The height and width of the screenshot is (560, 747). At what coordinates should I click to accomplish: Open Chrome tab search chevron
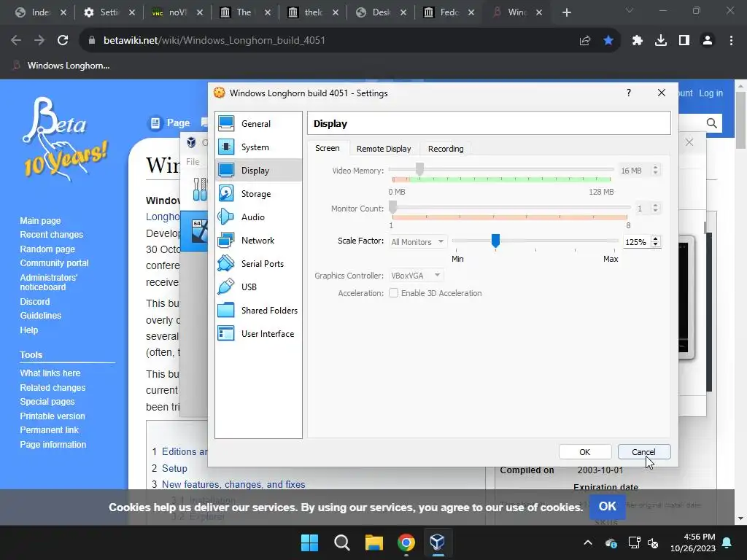630,10
